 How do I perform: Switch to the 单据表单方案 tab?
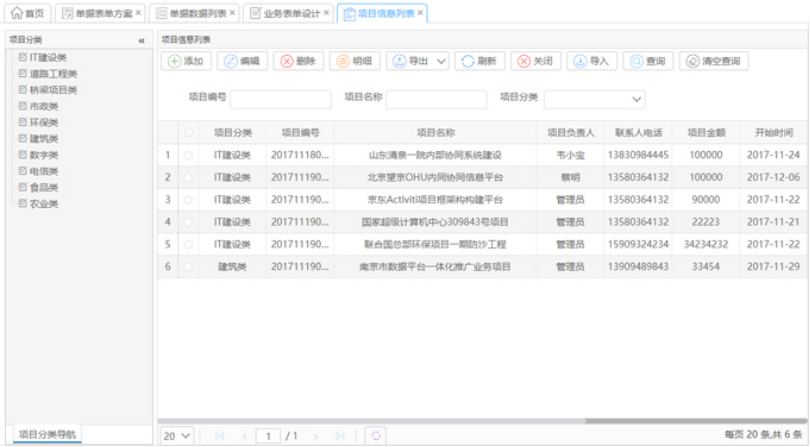98,13
